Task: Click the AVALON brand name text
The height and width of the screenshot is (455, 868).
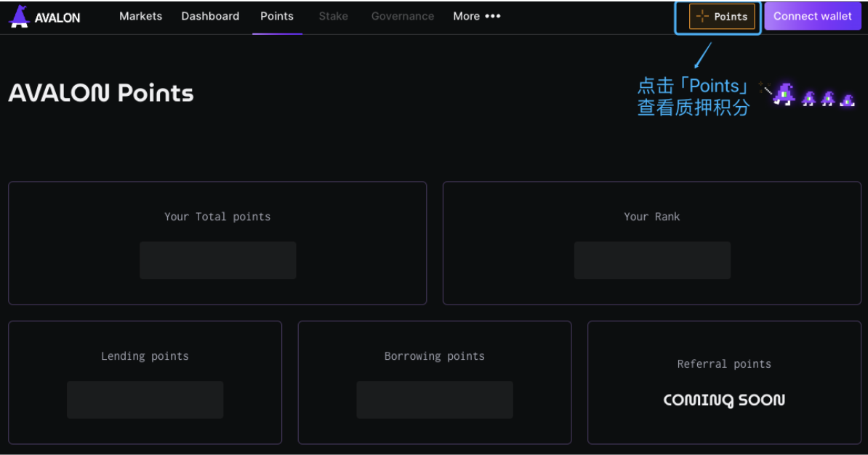Action: tap(57, 17)
